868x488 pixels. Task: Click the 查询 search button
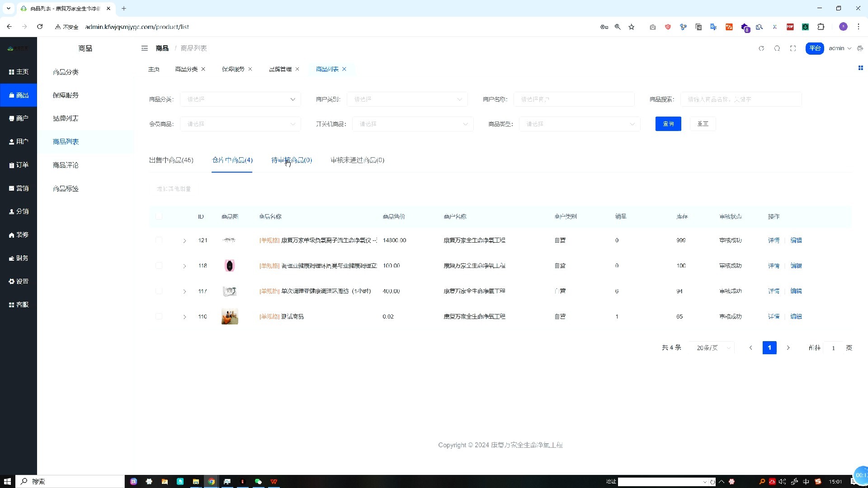click(x=668, y=123)
